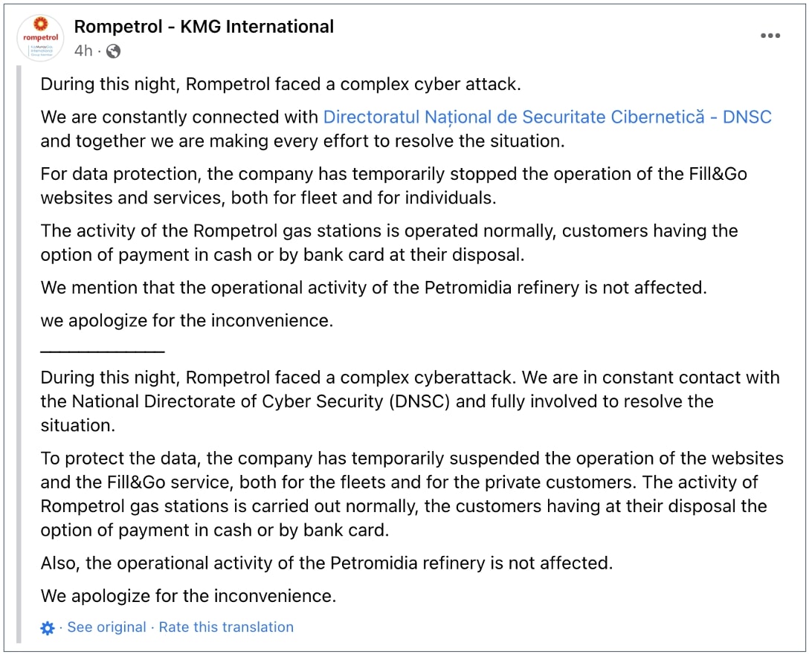
Task: Click the paragraph starting 'For data protection'
Action: (393, 186)
